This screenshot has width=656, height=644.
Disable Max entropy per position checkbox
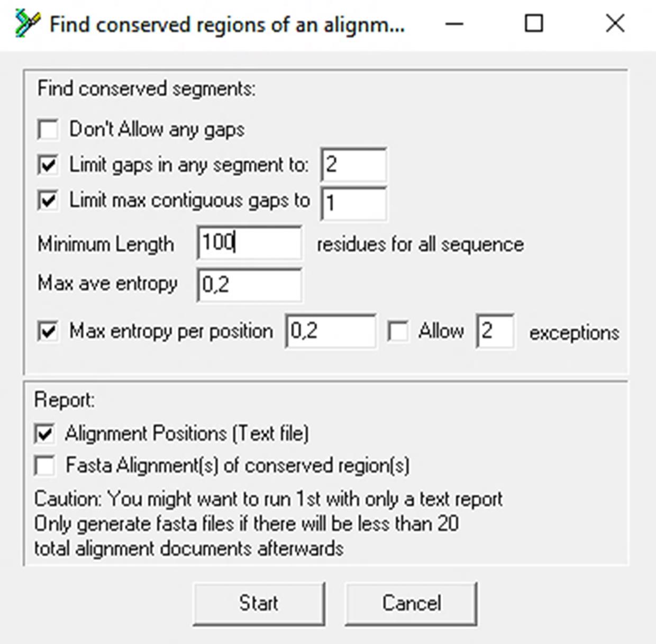point(48,332)
